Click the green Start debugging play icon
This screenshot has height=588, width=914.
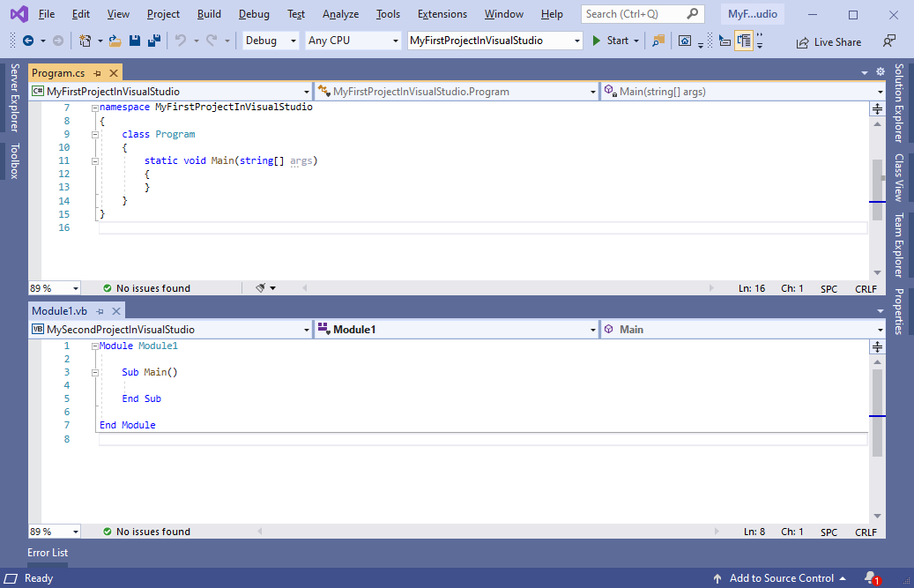click(597, 41)
